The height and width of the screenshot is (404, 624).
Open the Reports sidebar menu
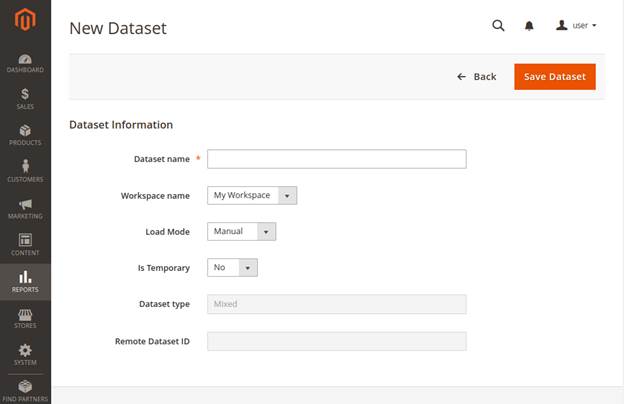coord(25,282)
